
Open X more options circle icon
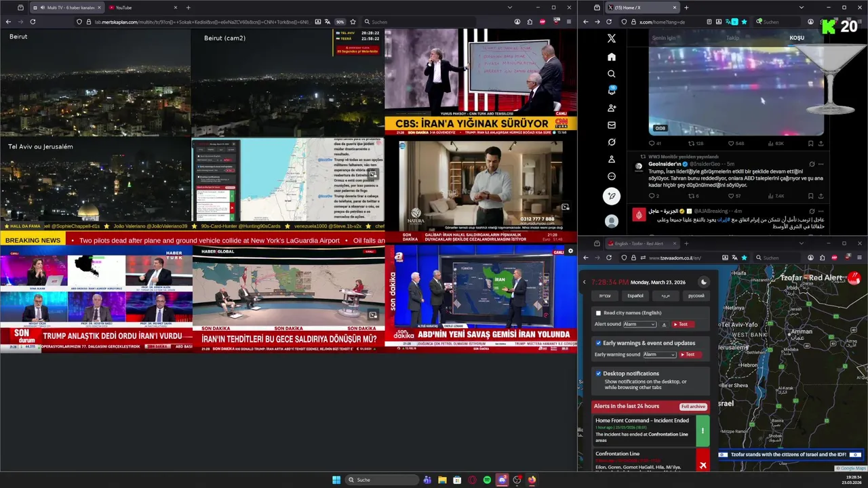point(611,176)
